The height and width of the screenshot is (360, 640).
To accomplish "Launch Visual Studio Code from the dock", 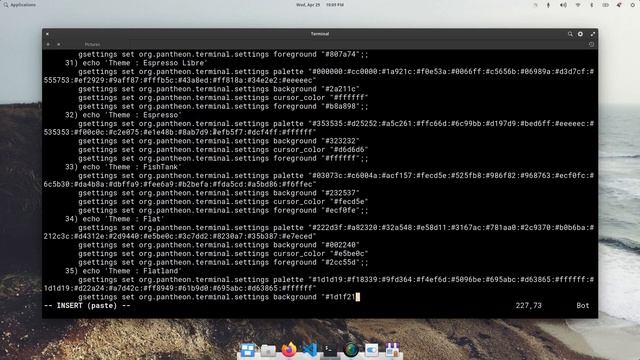I will [x=309, y=350].
